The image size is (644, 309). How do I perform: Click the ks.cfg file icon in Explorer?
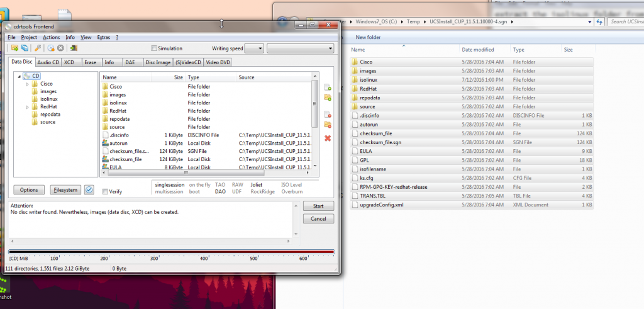355,178
